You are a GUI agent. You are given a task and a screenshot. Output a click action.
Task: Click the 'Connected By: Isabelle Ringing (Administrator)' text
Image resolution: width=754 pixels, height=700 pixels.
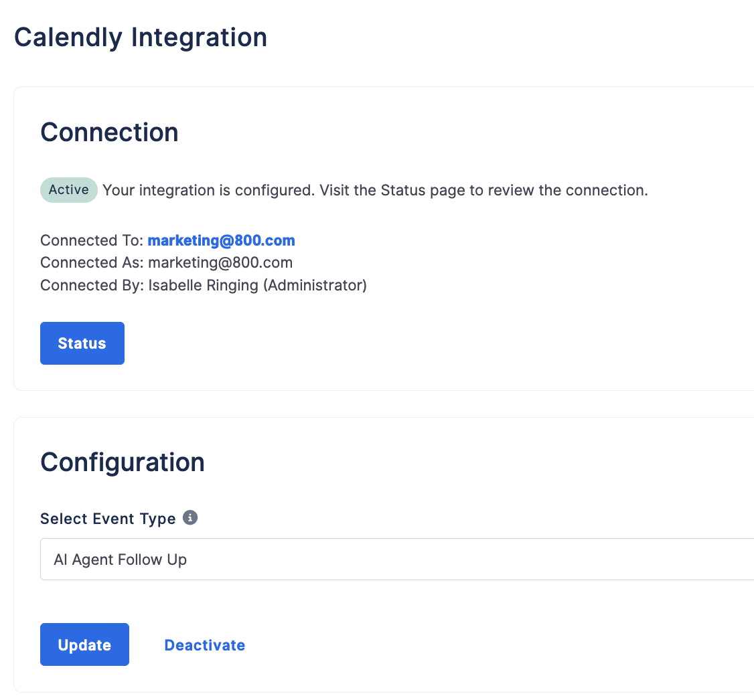tap(204, 285)
